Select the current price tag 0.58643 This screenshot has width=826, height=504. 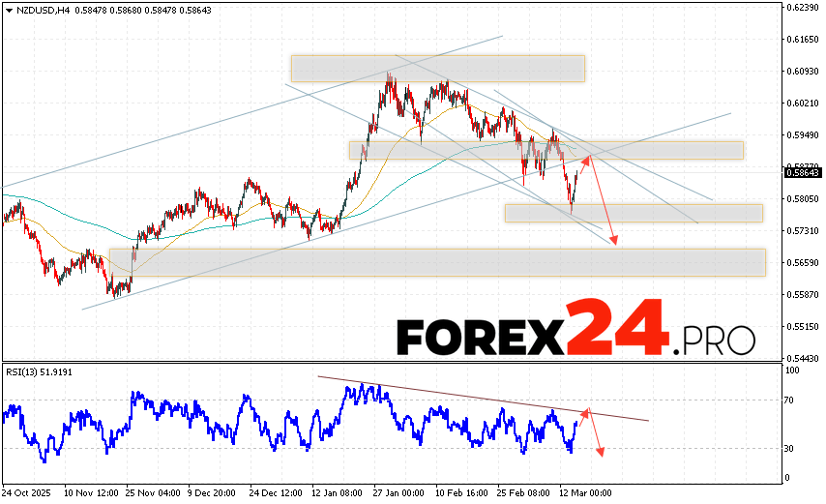[803, 173]
